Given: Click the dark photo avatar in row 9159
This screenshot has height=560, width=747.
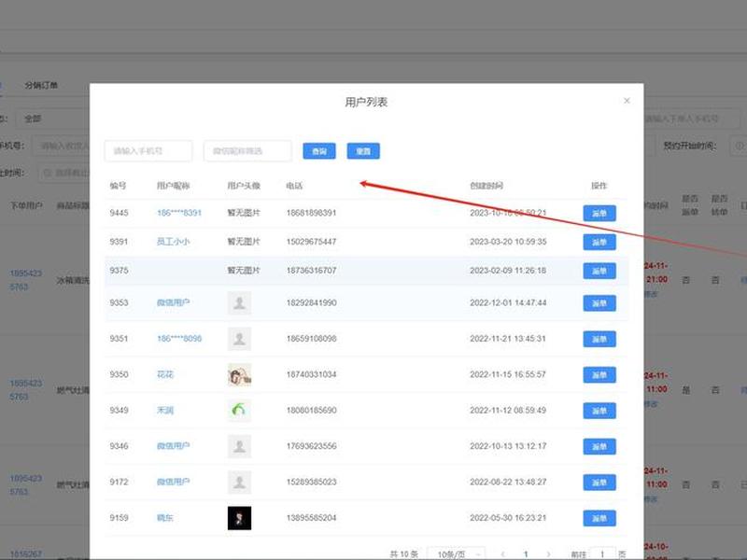Looking at the screenshot, I should 239,518.
